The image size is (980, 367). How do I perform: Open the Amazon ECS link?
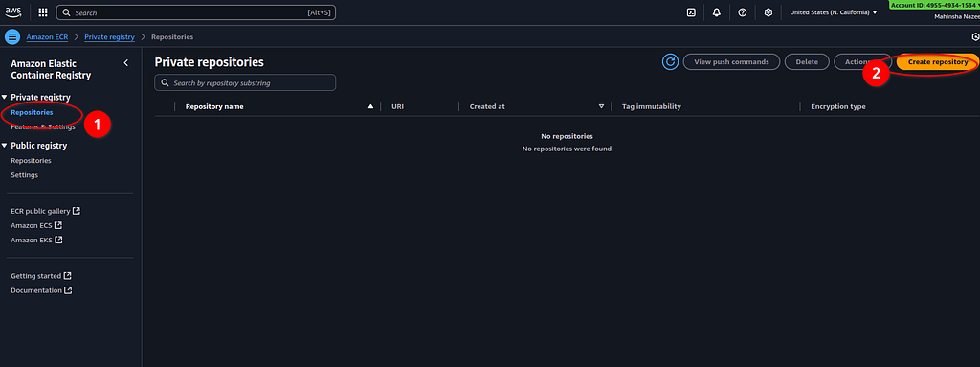coord(36,225)
